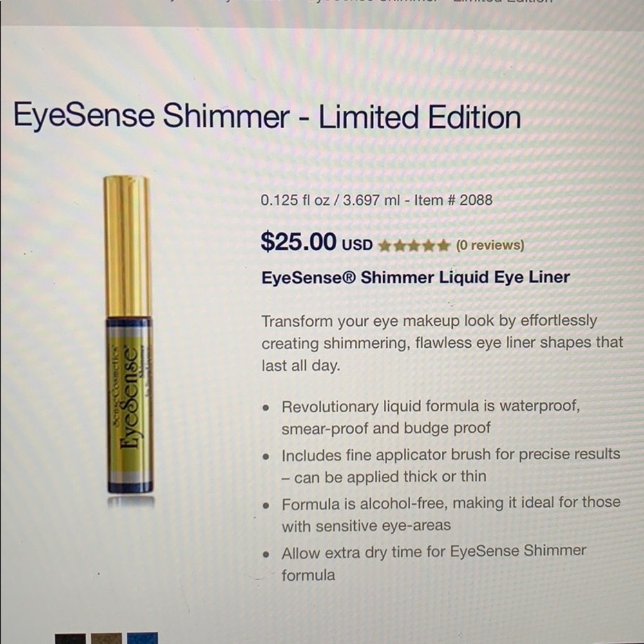Click the $25.00 price
This screenshot has width=644, height=644.
click(x=298, y=242)
